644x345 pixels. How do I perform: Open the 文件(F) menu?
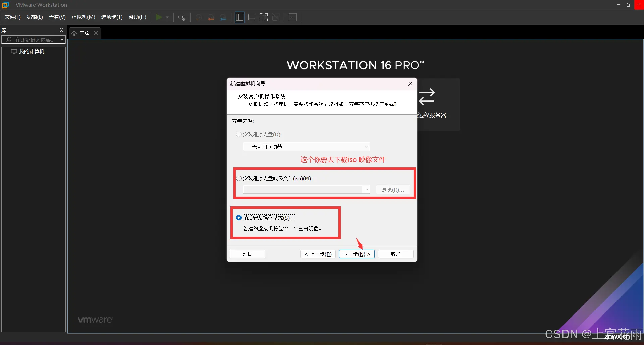pyautogui.click(x=13, y=17)
